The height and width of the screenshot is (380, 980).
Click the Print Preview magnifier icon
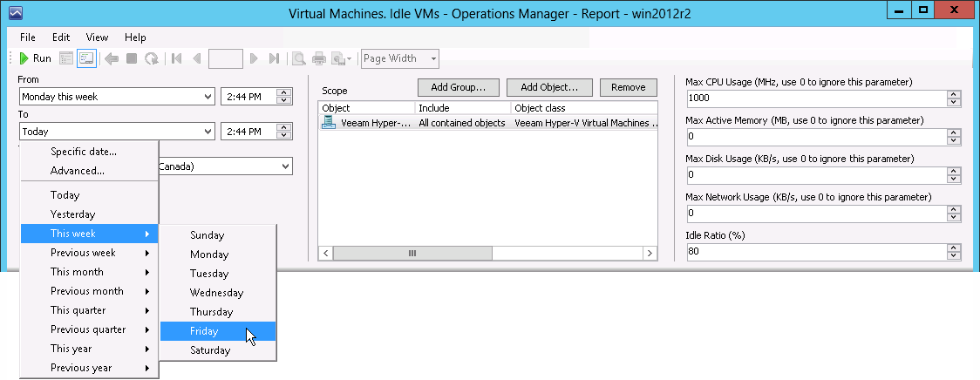(299, 58)
